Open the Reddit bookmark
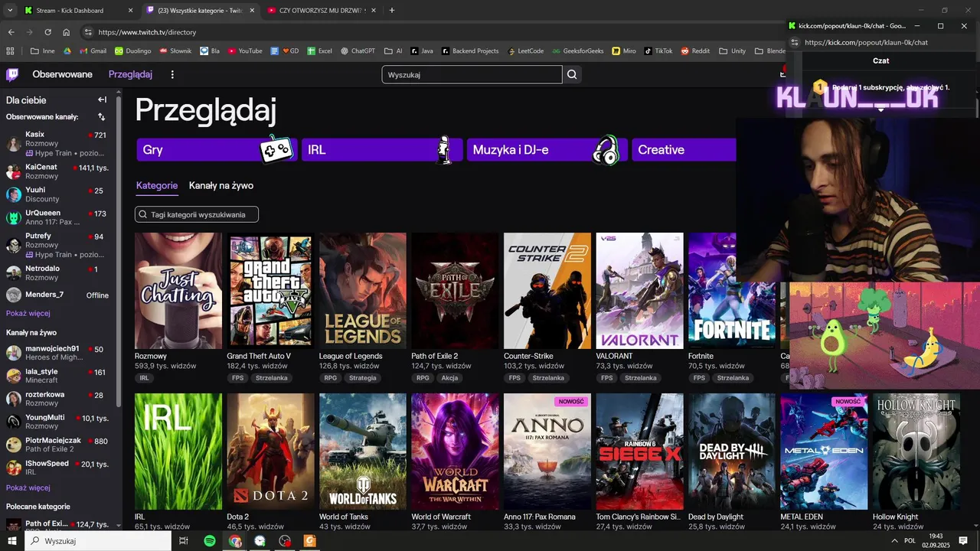980x551 pixels. click(x=695, y=51)
